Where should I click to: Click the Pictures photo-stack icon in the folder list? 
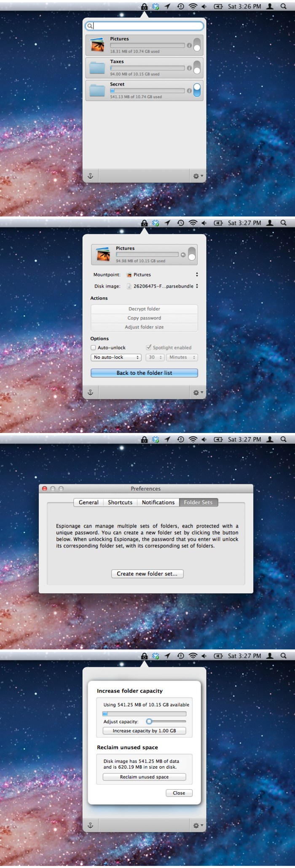tap(97, 45)
